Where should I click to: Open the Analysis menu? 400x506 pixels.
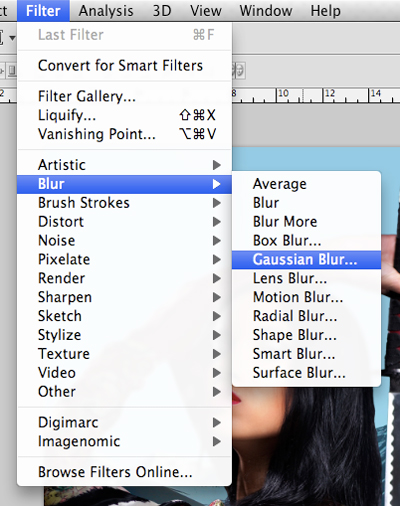tap(106, 11)
